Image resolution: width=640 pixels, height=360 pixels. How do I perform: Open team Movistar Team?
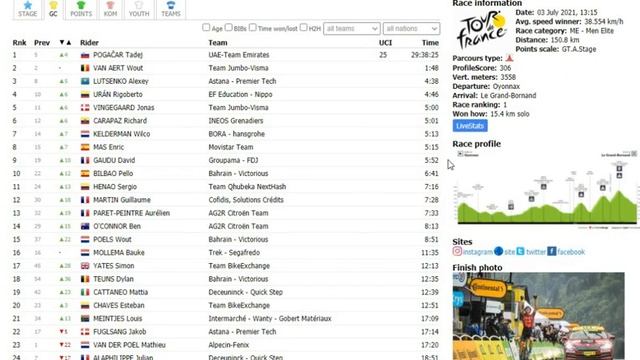coord(231,147)
